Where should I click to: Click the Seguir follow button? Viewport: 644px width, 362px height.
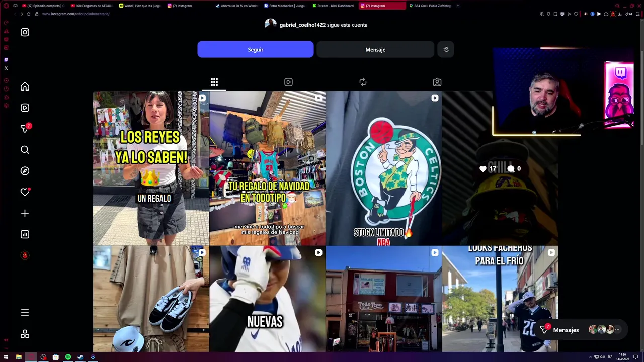click(256, 49)
